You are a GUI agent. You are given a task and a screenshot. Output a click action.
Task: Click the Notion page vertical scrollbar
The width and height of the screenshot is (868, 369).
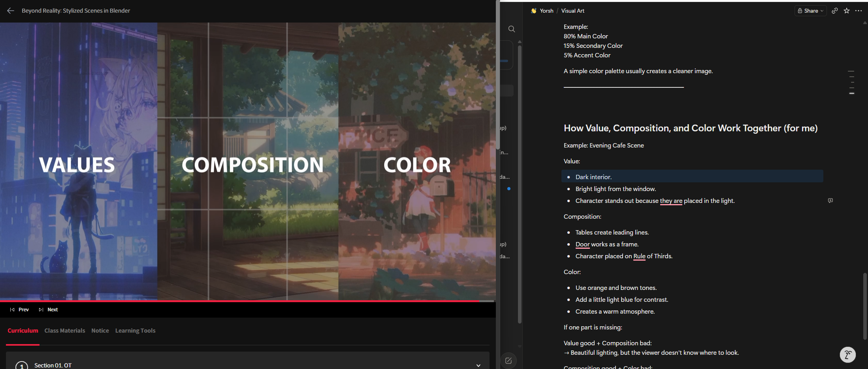click(865, 306)
